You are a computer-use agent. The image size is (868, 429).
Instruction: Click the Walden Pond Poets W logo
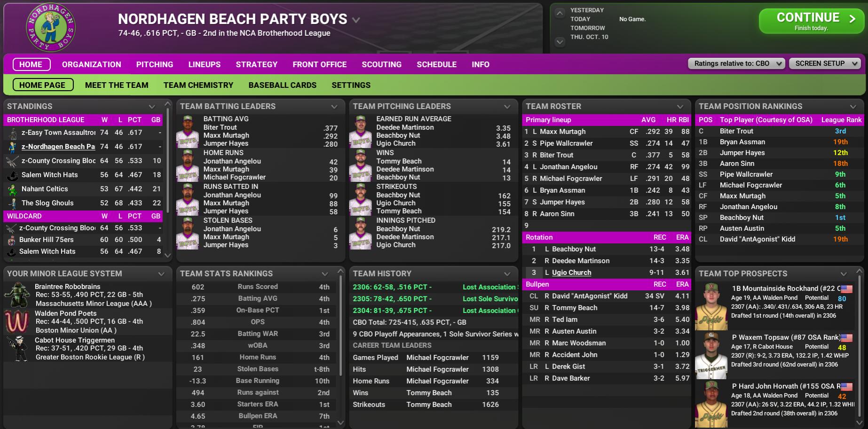[x=17, y=321]
